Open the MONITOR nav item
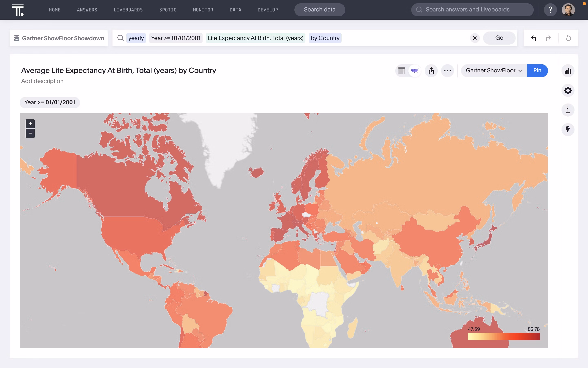Screen dimensions: 588x368 click(x=203, y=10)
